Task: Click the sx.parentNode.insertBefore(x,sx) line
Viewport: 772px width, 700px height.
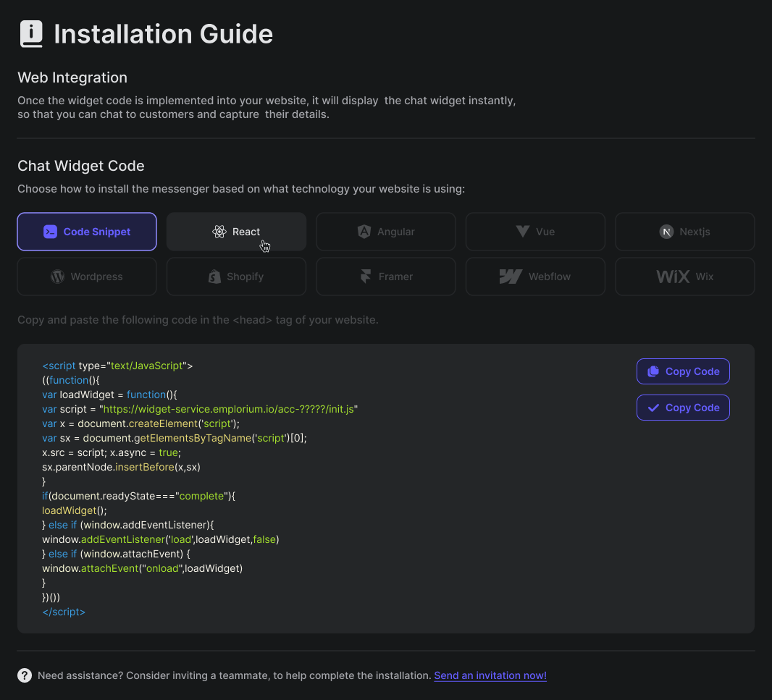Action: pyautogui.click(x=121, y=467)
